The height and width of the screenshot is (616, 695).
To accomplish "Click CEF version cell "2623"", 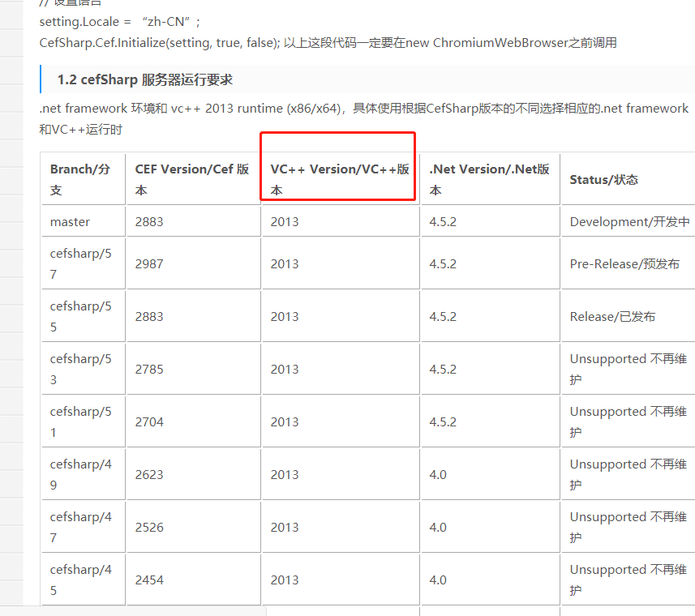I will [x=193, y=474].
